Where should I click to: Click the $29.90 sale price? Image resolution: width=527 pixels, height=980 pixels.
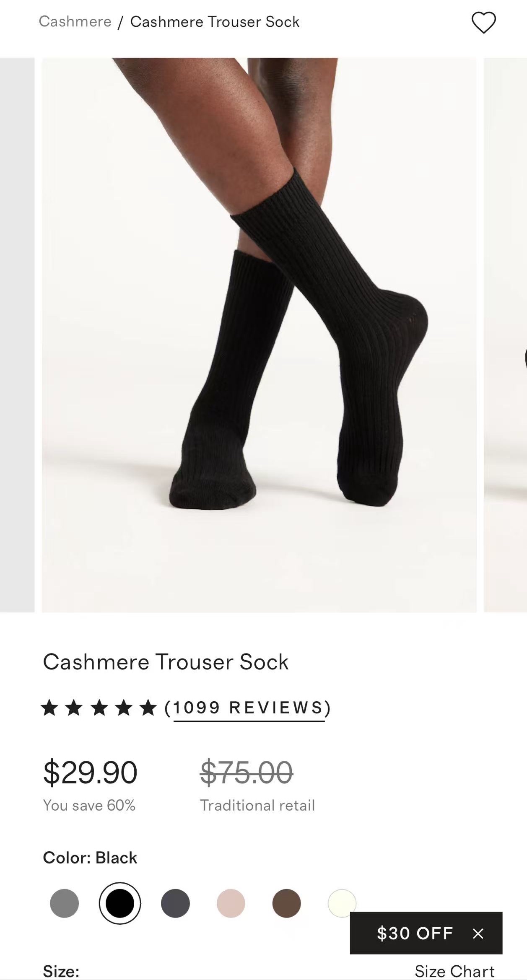pos(90,772)
